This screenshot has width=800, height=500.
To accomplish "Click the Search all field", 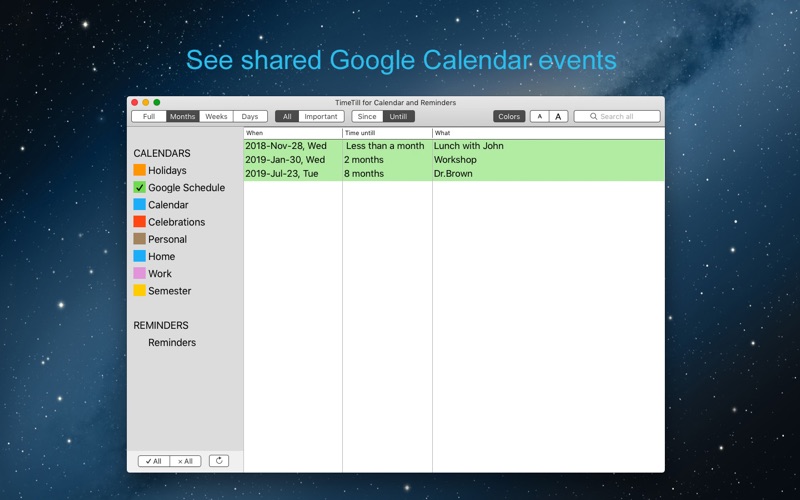I will (617, 116).
